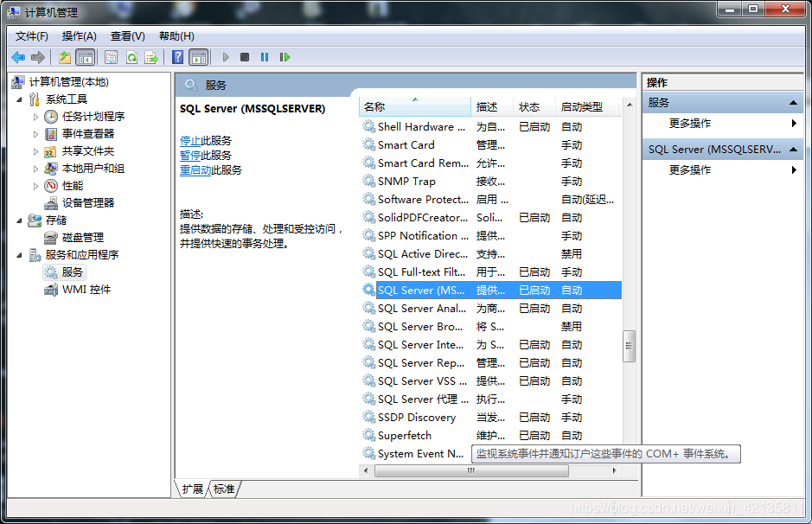The image size is (812, 524).
Task: Open the Help question mark icon
Action: pyautogui.click(x=177, y=57)
